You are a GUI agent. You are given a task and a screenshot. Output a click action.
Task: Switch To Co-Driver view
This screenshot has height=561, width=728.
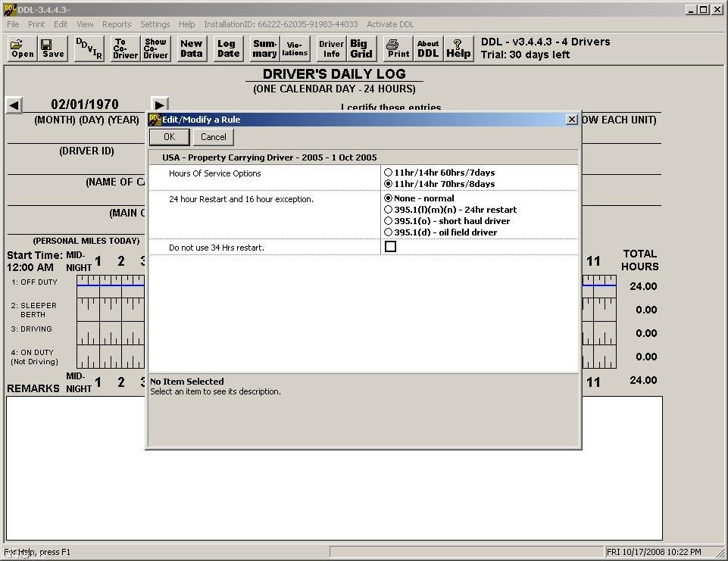point(123,48)
